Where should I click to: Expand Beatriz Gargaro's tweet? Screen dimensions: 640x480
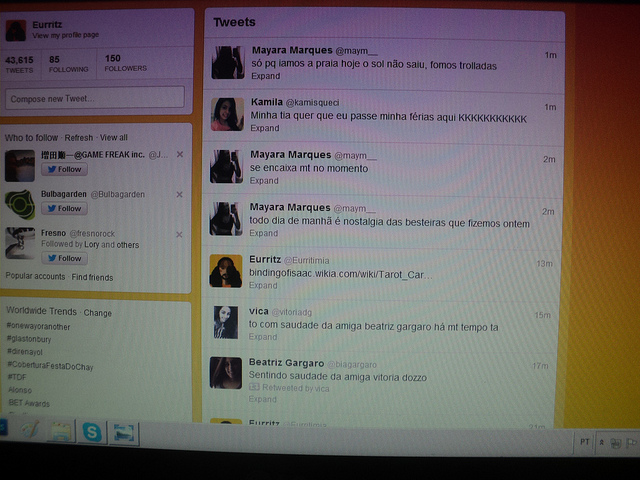262,399
